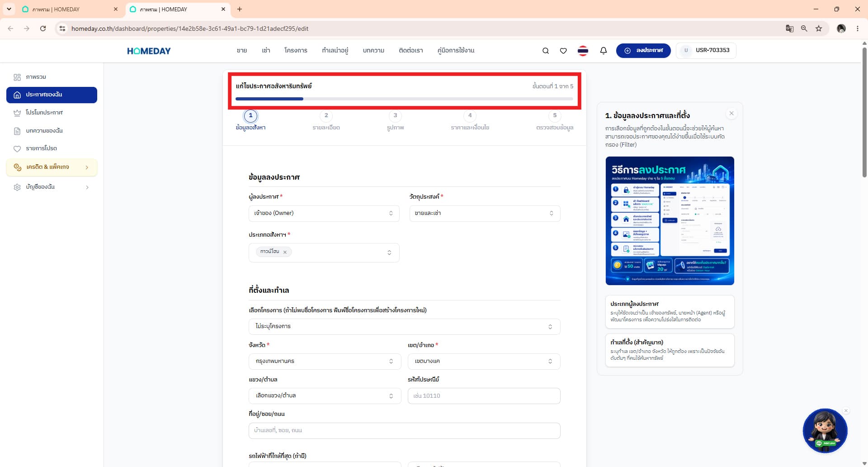
Task: Click the เช่า menu item
Action: coord(266,50)
